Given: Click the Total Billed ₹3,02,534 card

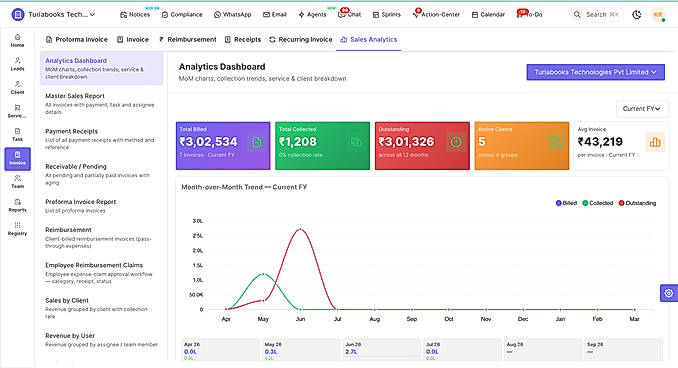Looking at the screenshot, I should tap(223, 146).
